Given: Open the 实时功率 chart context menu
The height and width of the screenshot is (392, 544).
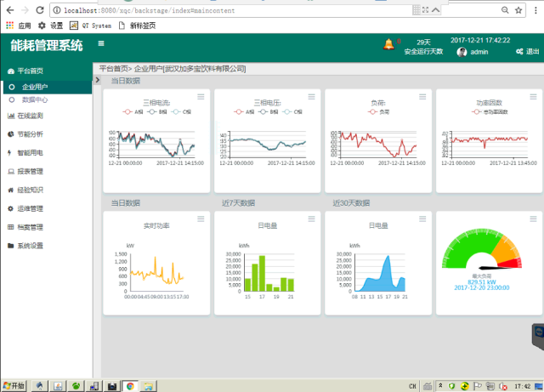Looking at the screenshot, I should point(202,219).
